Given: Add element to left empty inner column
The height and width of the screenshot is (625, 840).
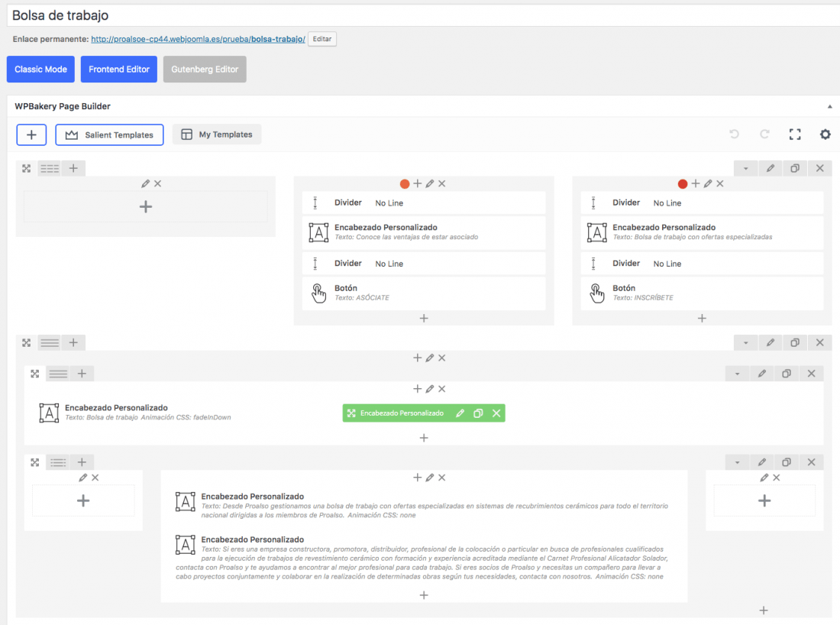Looking at the screenshot, I should pyautogui.click(x=83, y=500).
